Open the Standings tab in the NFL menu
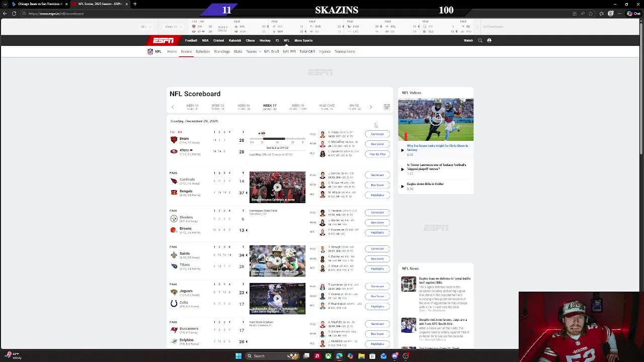Screen dimensions: 644x362 tap(222, 51)
